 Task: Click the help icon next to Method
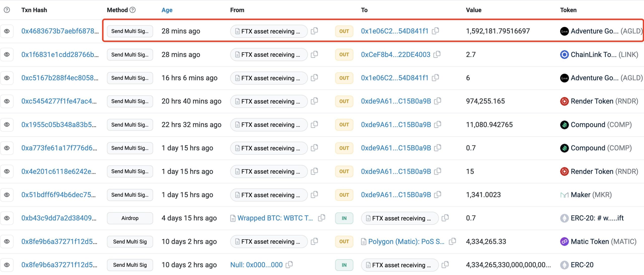[133, 10]
